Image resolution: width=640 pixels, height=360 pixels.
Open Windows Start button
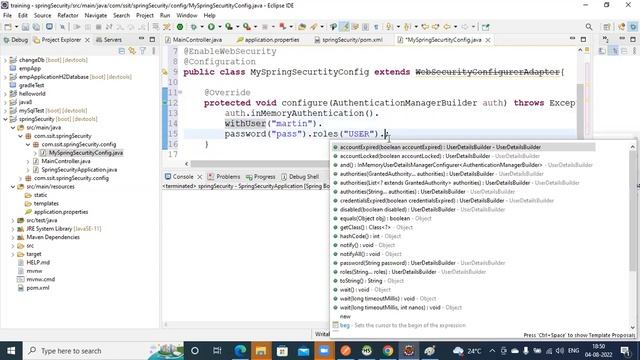[x=11, y=351]
